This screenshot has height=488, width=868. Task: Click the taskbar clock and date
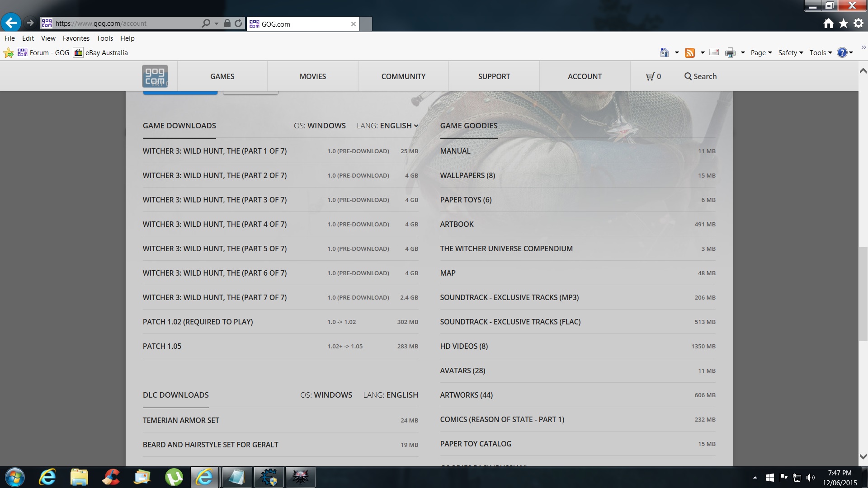tap(840, 478)
